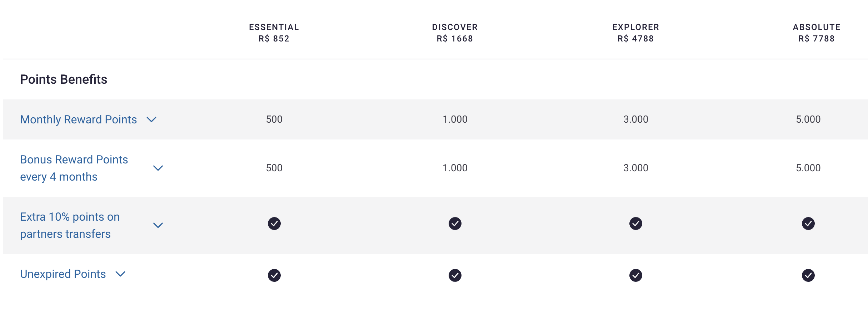
Task: Click Absolute checkmark for Extra 10% points
Action: [808, 224]
